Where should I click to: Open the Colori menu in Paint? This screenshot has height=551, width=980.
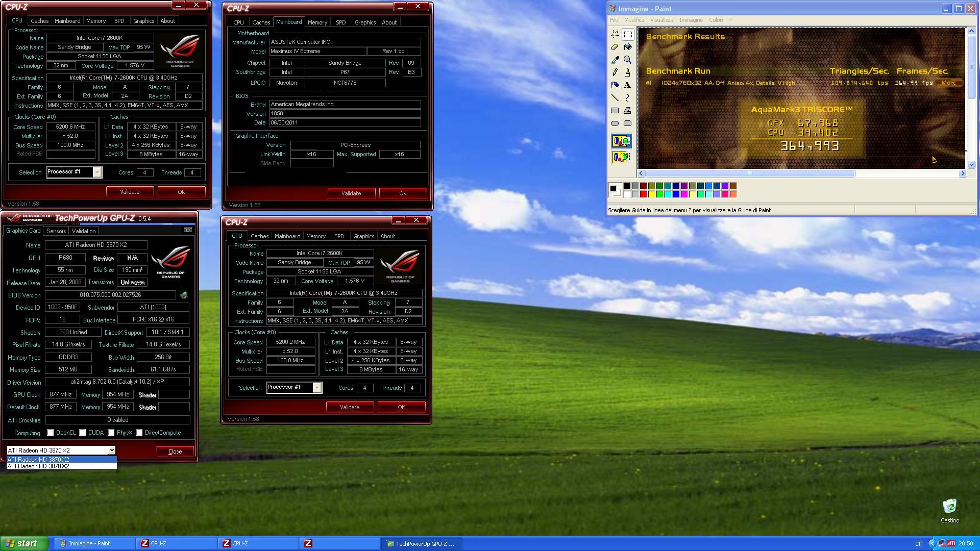(x=716, y=20)
